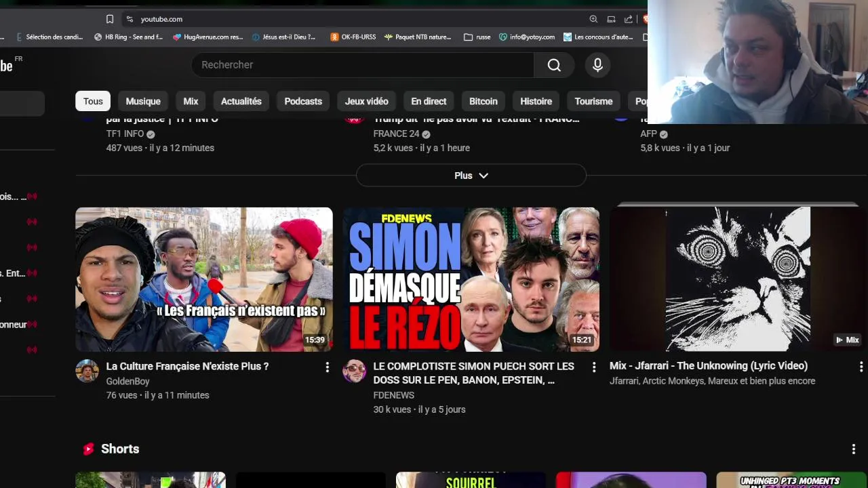Open the Short with 'SQUIRREL' caption
Image resolution: width=868 pixels, height=488 pixels.
click(471, 480)
